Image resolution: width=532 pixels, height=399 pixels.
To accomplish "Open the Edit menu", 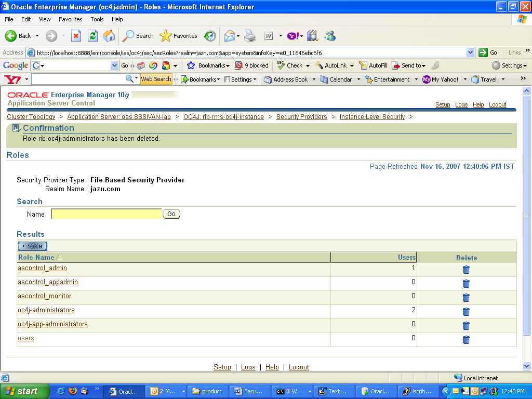I will (26, 19).
